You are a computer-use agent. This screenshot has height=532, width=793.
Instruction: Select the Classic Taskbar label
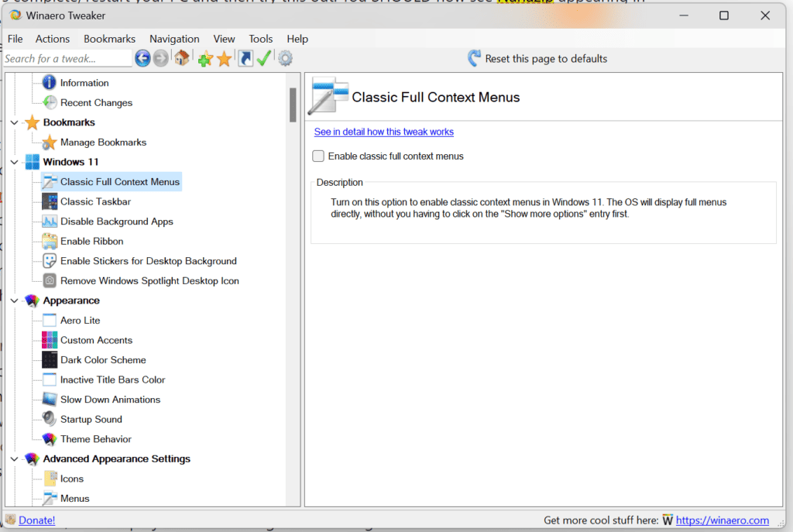coord(95,201)
